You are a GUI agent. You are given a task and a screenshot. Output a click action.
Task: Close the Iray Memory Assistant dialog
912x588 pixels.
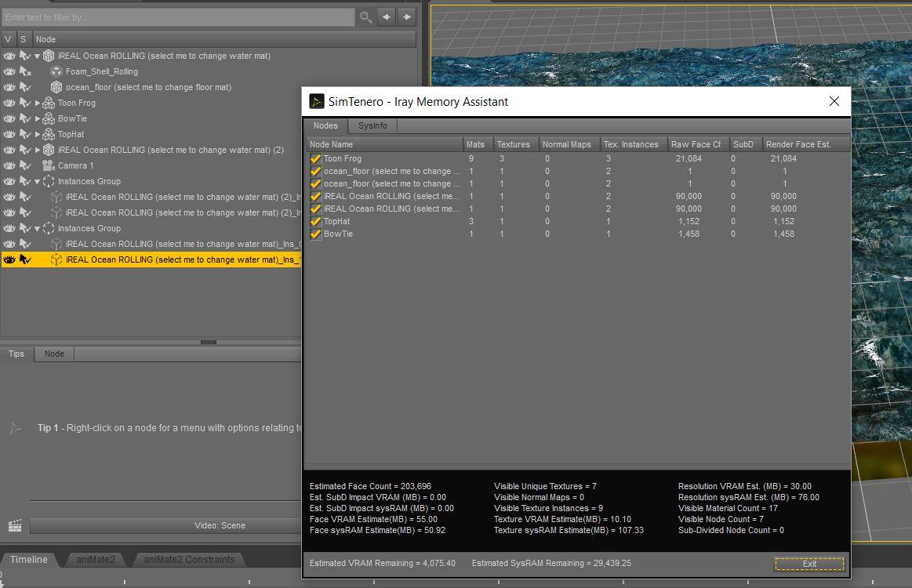pyautogui.click(x=834, y=101)
